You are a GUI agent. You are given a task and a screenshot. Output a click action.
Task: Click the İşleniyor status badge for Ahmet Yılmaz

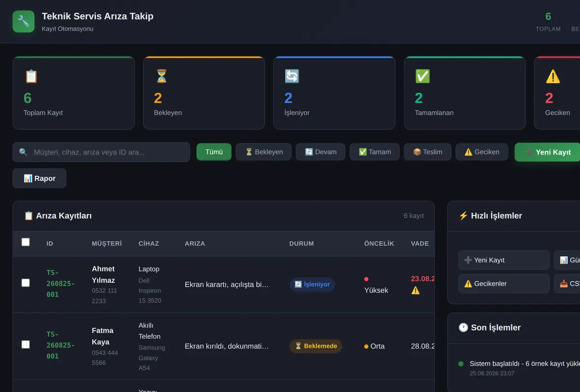click(x=312, y=284)
